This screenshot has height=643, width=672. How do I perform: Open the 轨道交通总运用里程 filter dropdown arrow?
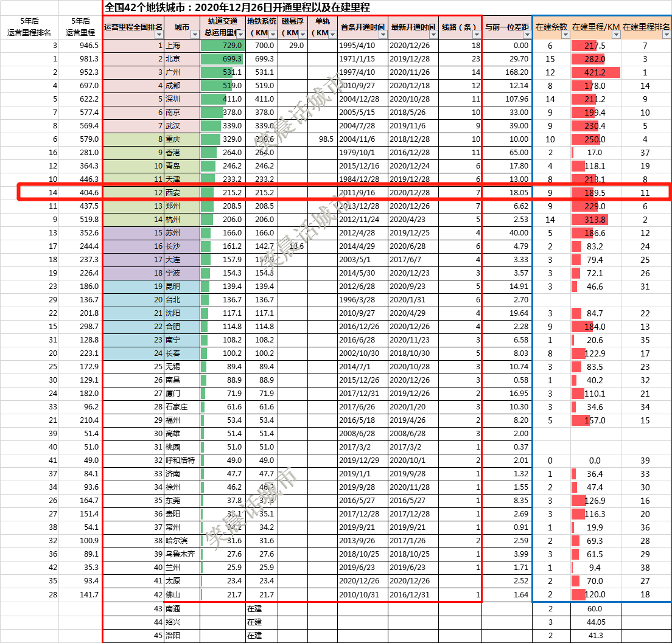(x=240, y=34)
